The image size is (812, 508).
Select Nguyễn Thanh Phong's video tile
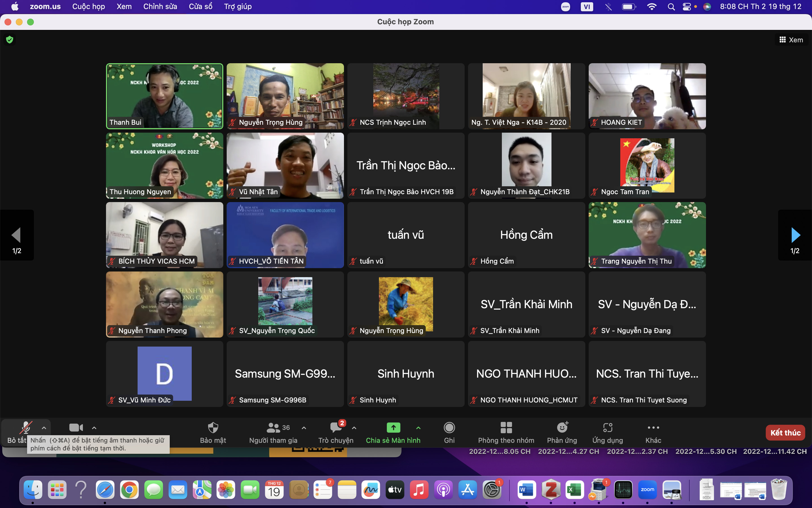[164, 305]
